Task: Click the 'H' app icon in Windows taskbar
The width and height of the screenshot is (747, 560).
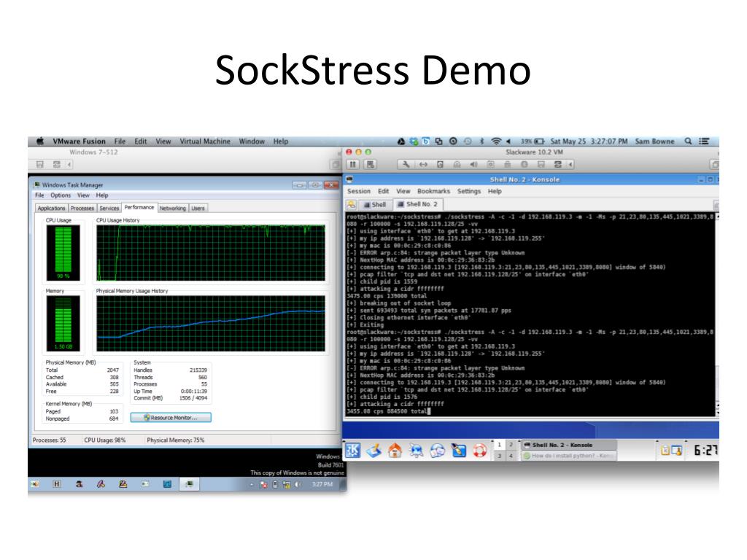Action: point(57,484)
